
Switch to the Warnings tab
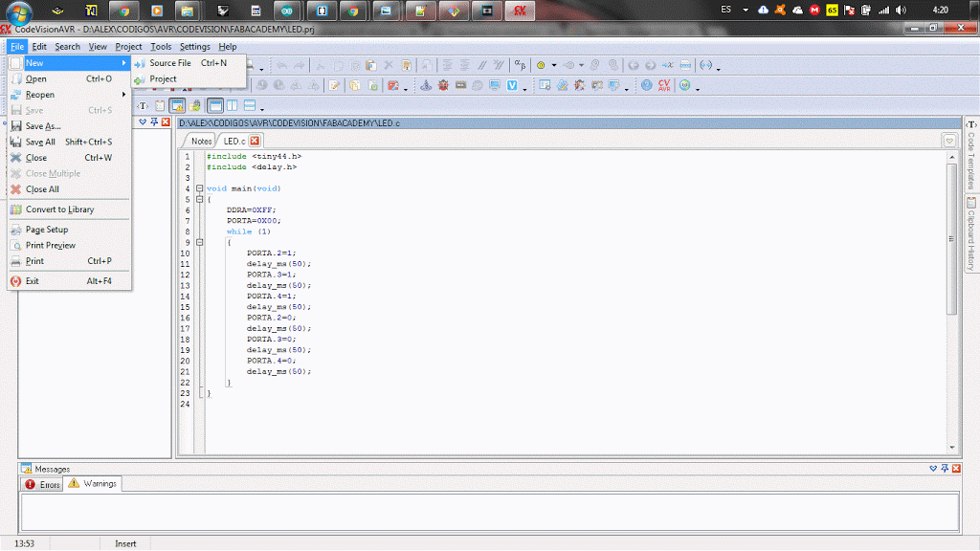tap(93, 483)
